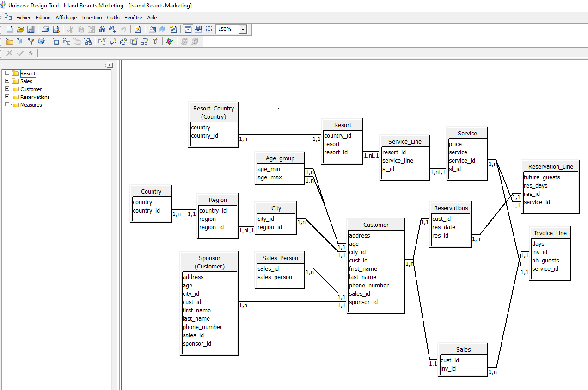Viewport: 588px width, 390px height.
Task: Click the binoculars Find icon
Action: [x=102, y=30]
